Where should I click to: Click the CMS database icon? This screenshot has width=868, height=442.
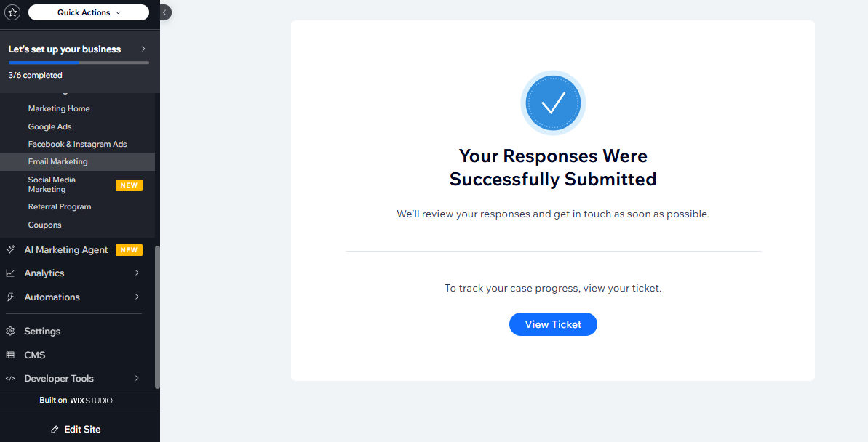(x=10, y=355)
